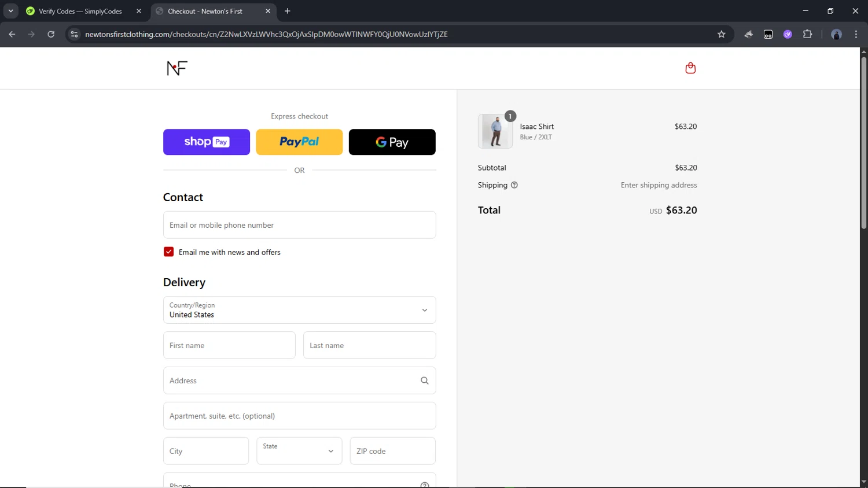Image resolution: width=868 pixels, height=488 pixels.
Task: Click the ZIP code field
Action: (392, 451)
